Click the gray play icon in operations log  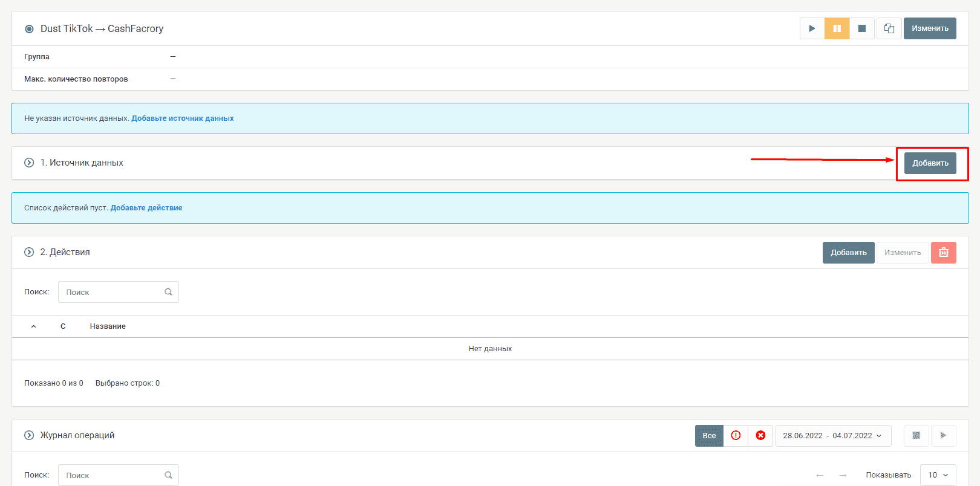943,435
